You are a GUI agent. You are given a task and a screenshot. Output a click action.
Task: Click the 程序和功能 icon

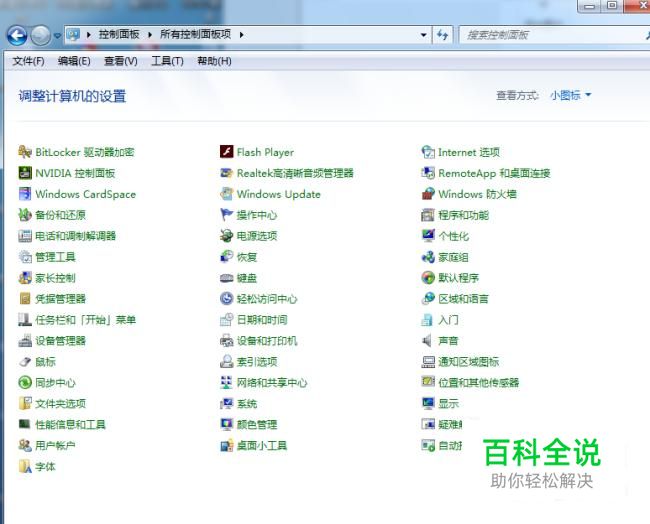click(428, 215)
